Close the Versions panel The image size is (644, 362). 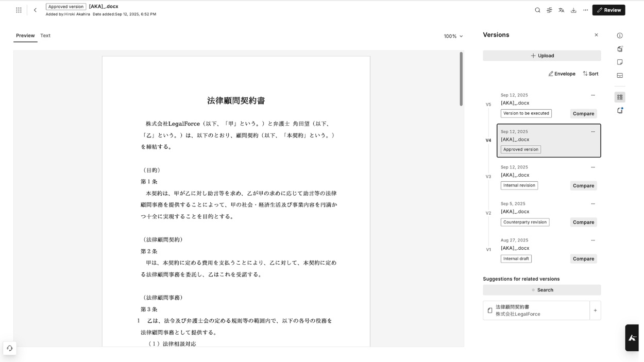click(596, 35)
